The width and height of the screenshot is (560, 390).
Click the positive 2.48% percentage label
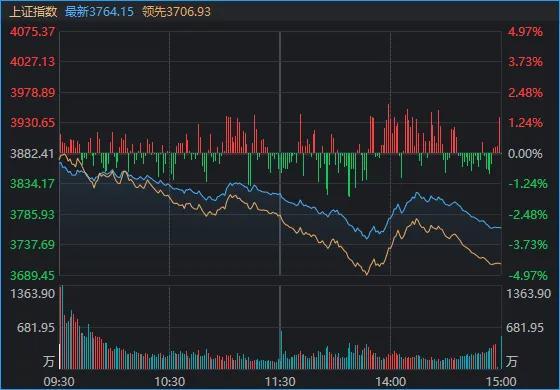pyautogui.click(x=525, y=92)
